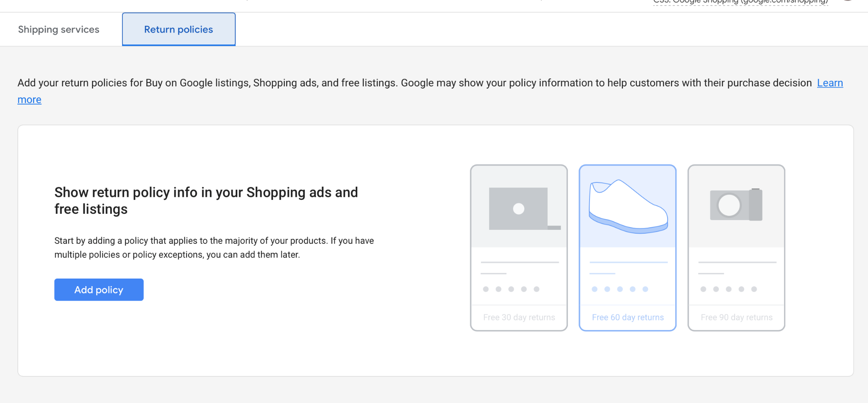Viewport: 868px width, 403px height.
Task: Click the placeholder title line in laptop card
Action: pyautogui.click(x=520, y=262)
